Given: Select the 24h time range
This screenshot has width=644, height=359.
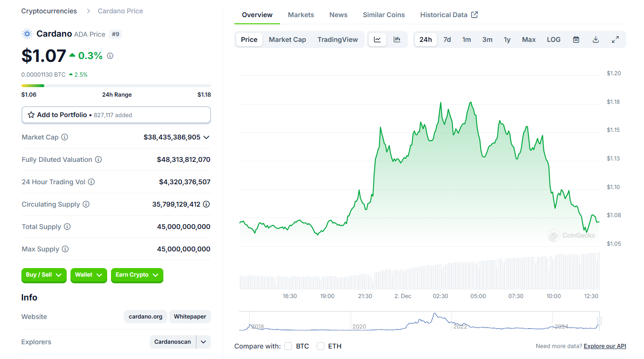Looking at the screenshot, I should pyautogui.click(x=426, y=40).
